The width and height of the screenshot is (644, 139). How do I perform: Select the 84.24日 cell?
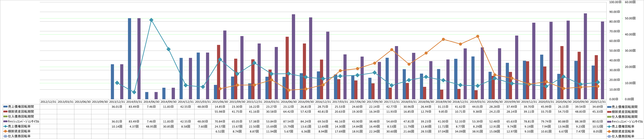click(306, 121)
